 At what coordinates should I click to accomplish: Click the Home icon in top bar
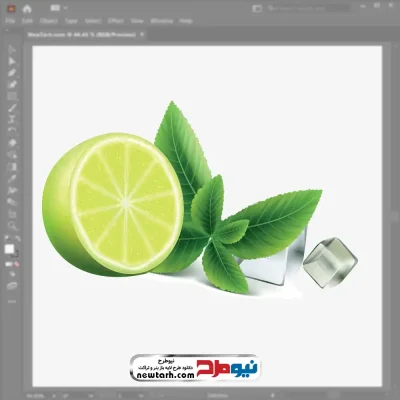tap(27, 9)
